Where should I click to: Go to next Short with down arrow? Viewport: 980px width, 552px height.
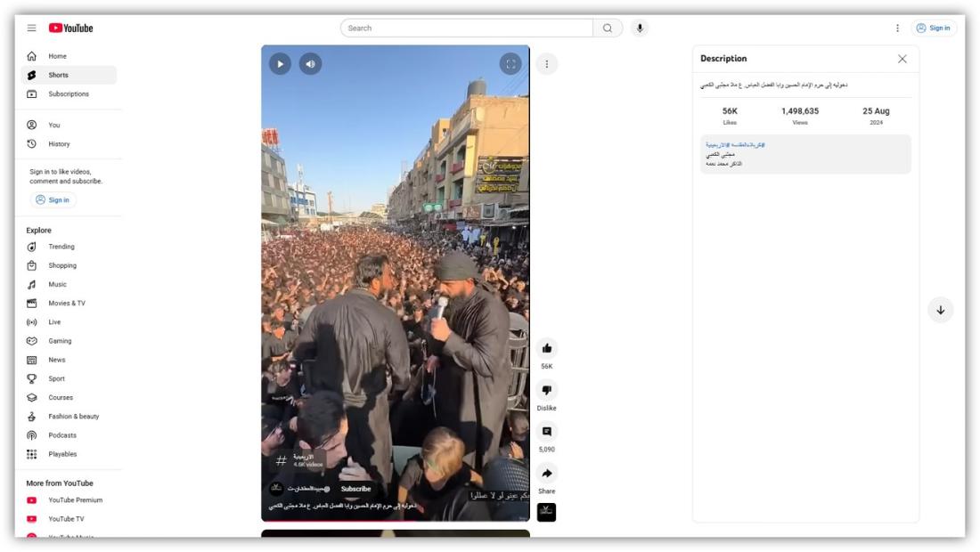941,310
